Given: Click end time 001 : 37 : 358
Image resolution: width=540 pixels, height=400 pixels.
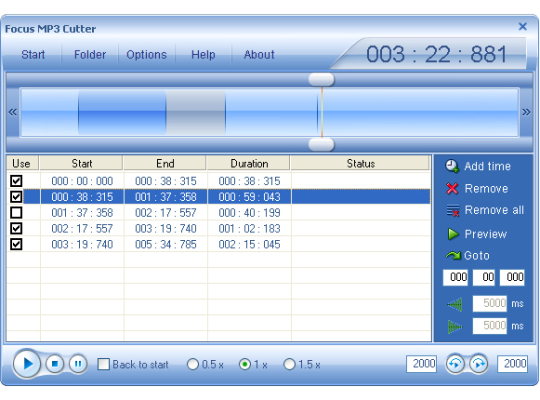Looking at the screenshot, I should (166, 197).
